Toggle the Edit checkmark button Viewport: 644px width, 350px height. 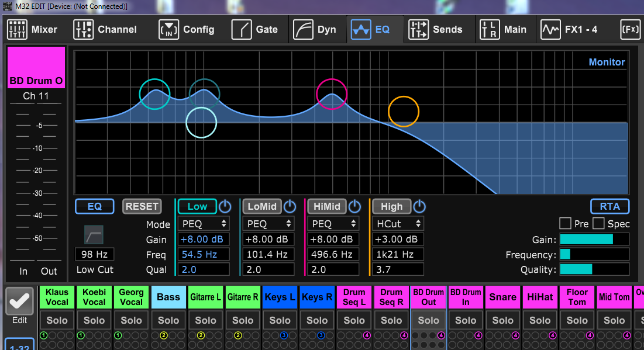(x=19, y=302)
